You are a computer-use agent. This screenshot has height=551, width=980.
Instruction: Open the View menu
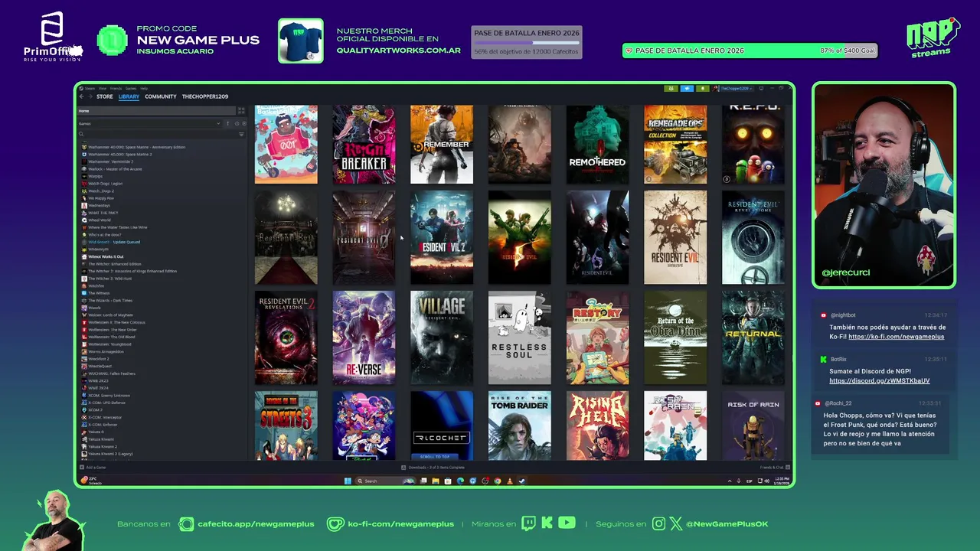coord(103,89)
